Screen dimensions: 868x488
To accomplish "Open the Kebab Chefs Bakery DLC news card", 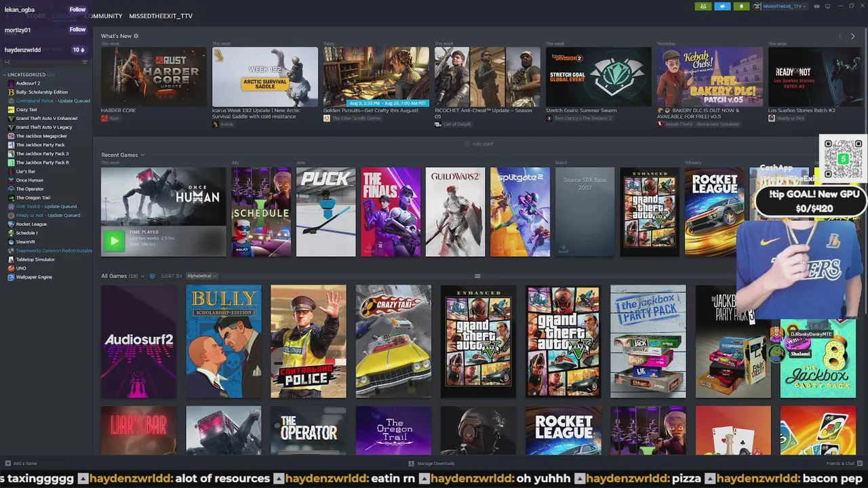I will pos(710,77).
